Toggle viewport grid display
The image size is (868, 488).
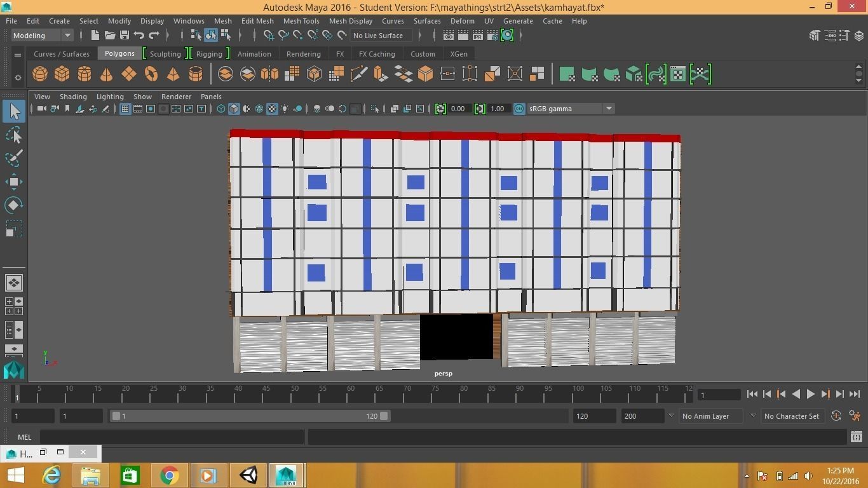125,109
